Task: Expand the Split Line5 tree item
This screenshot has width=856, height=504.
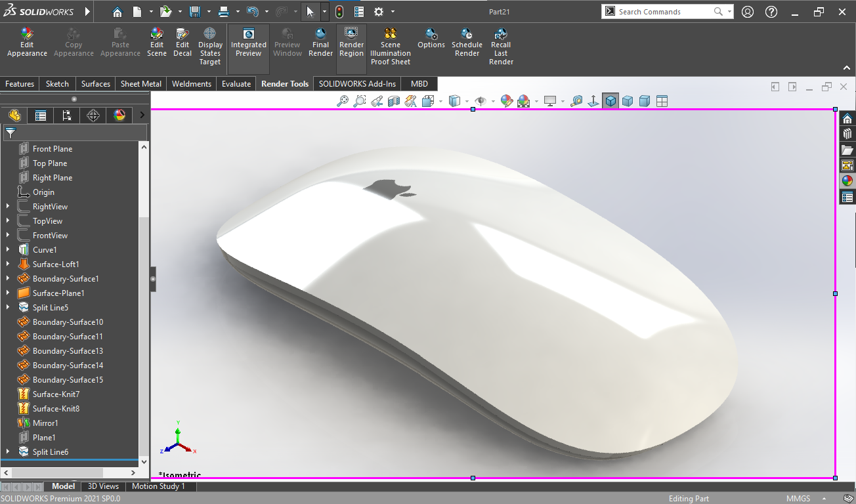Action: click(8, 308)
